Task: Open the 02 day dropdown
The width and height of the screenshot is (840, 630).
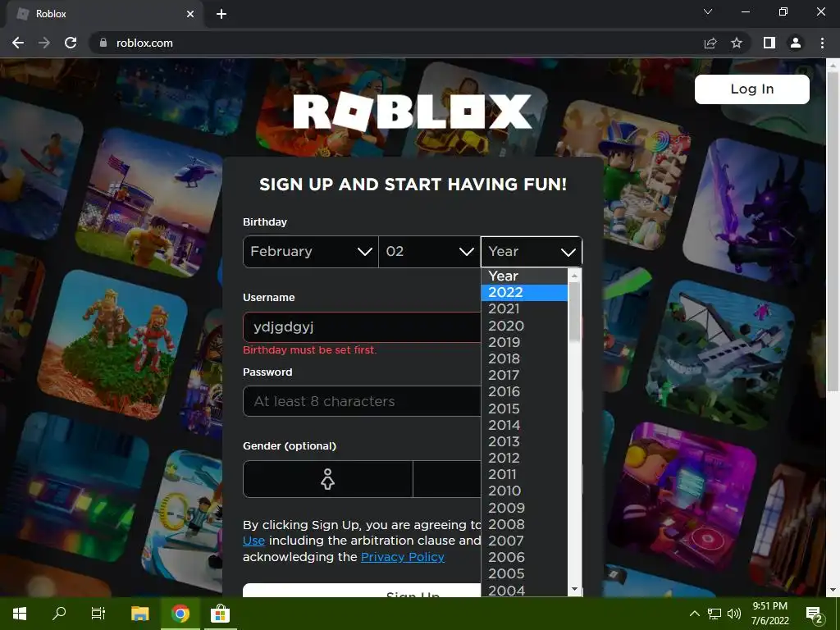Action: (x=430, y=252)
